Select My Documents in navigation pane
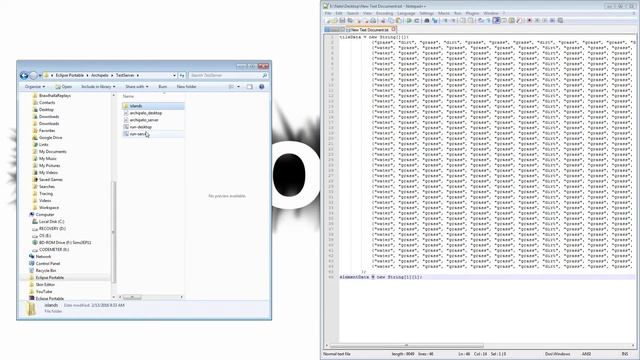This screenshot has height=360, width=640. 53,151
